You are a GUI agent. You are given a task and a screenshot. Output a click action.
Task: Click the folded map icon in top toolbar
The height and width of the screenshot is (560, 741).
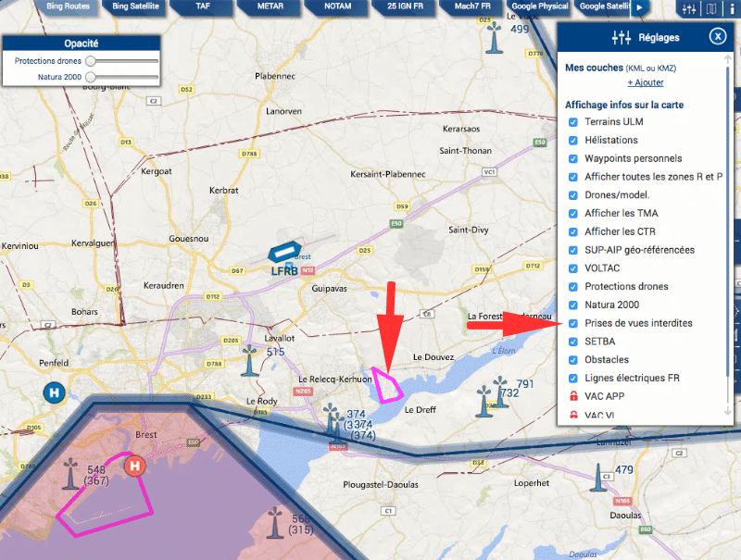click(710, 9)
